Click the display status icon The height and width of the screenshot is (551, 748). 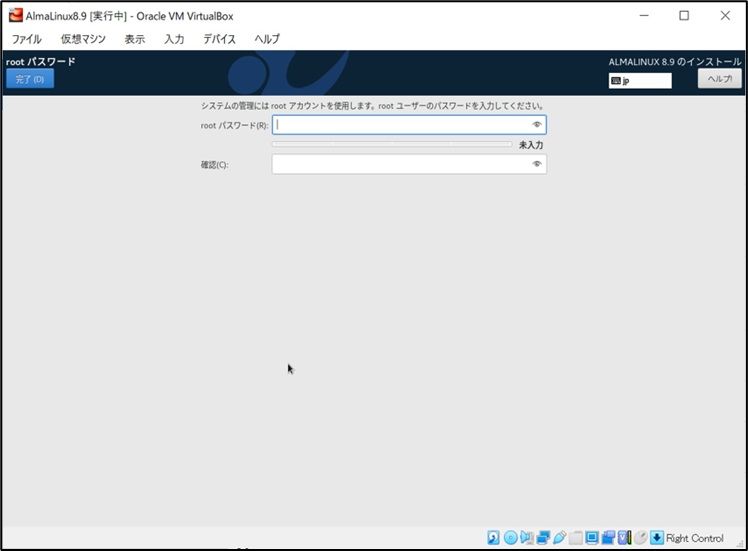coord(592,538)
